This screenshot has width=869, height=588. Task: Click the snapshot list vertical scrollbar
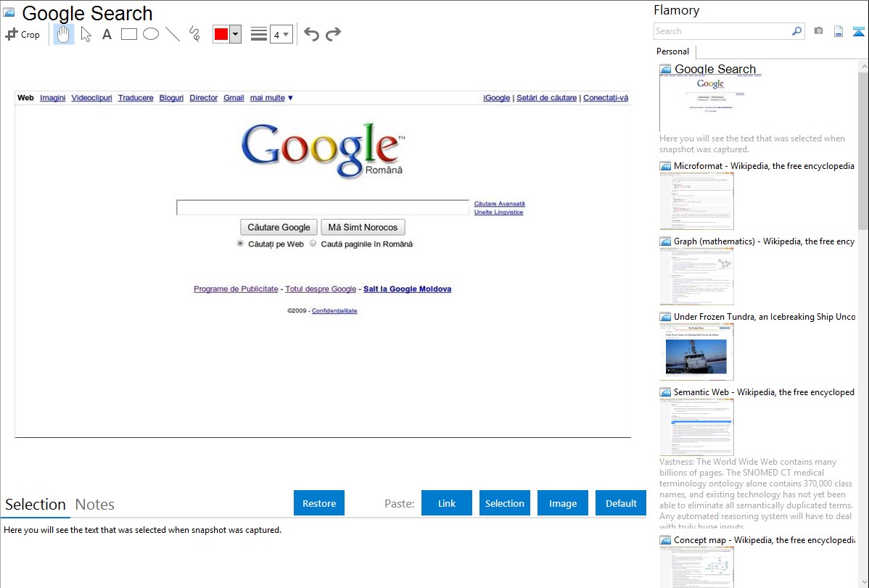(x=863, y=149)
